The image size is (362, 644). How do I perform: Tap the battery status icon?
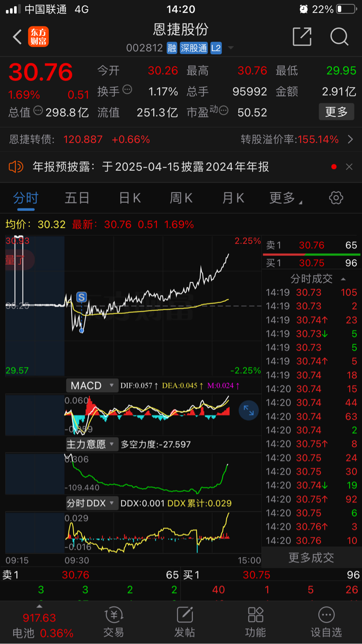click(x=346, y=9)
